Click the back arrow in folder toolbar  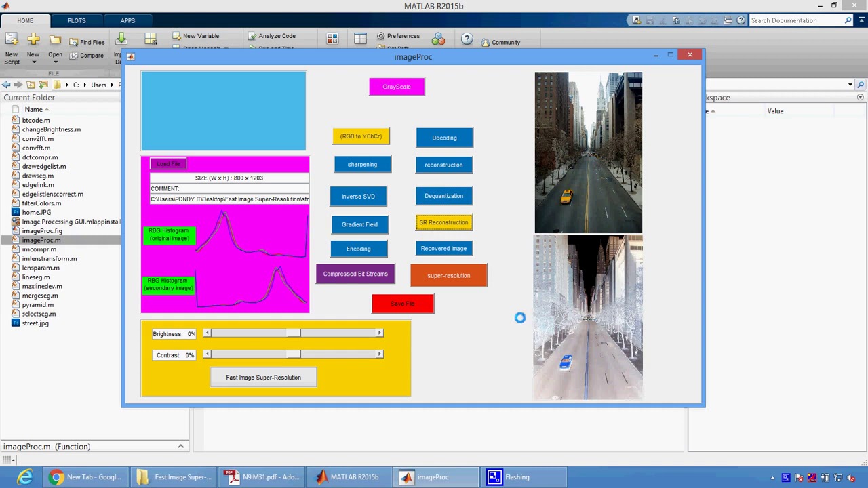click(6, 85)
